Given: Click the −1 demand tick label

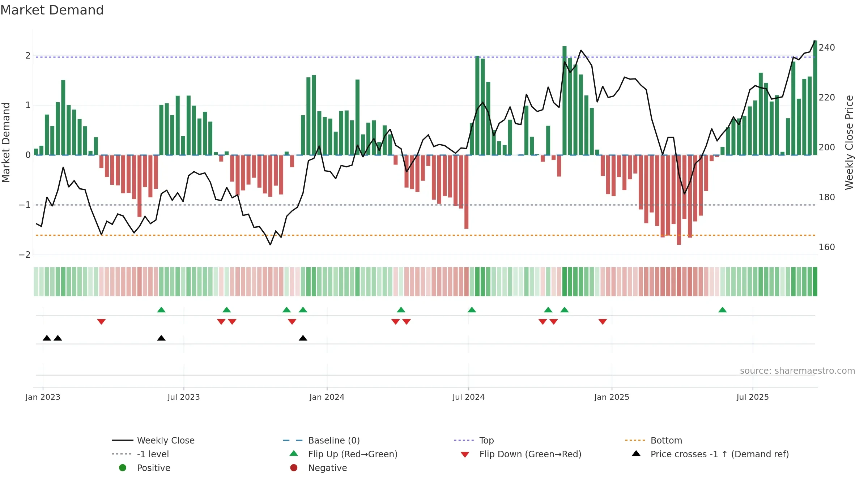Looking at the screenshot, I should [x=25, y=205].
